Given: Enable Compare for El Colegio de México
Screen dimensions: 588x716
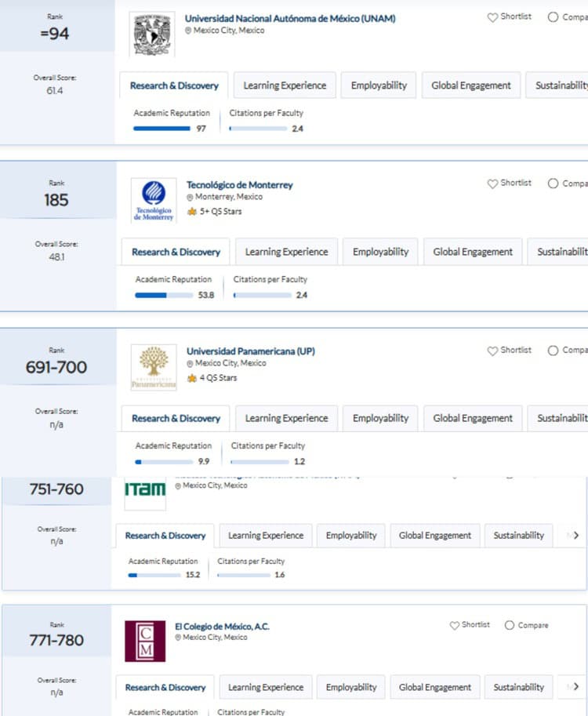Looking at the screenshot, I should coord(510,625).
